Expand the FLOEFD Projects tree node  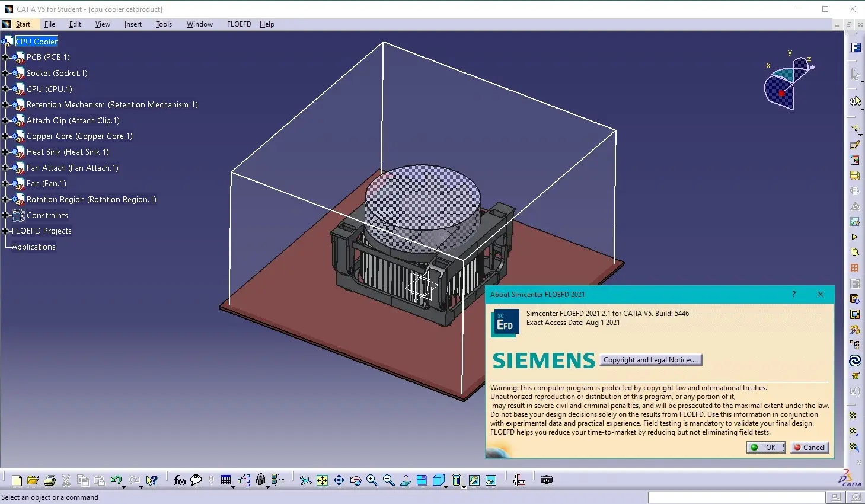coord(5,231)
